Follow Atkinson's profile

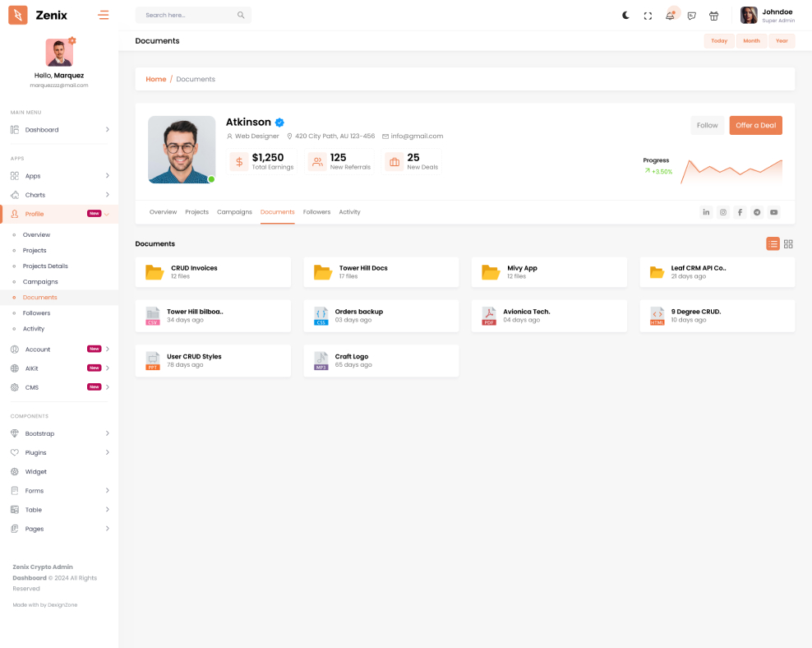tap(707, 125)
